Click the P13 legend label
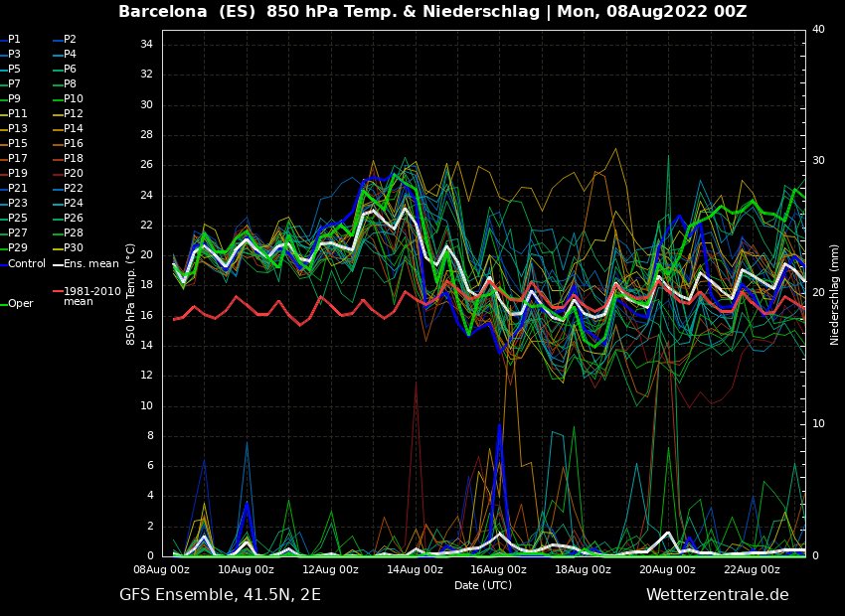 tap(14, 129)
